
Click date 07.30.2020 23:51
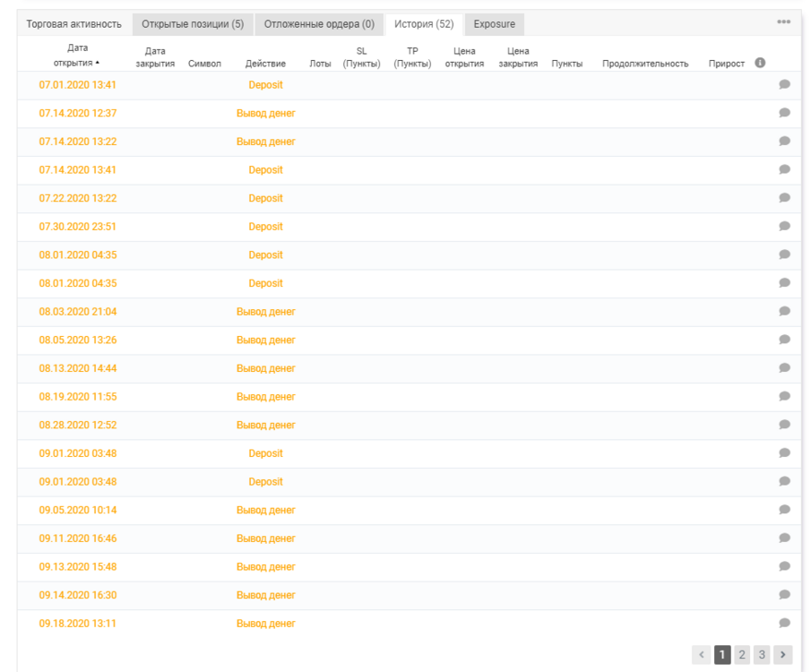(x=78, y=227)
